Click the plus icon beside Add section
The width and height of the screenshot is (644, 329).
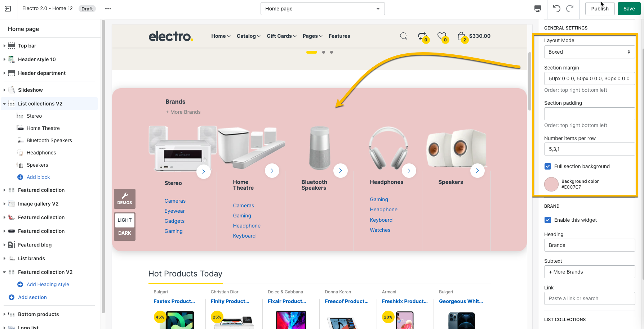12,297
